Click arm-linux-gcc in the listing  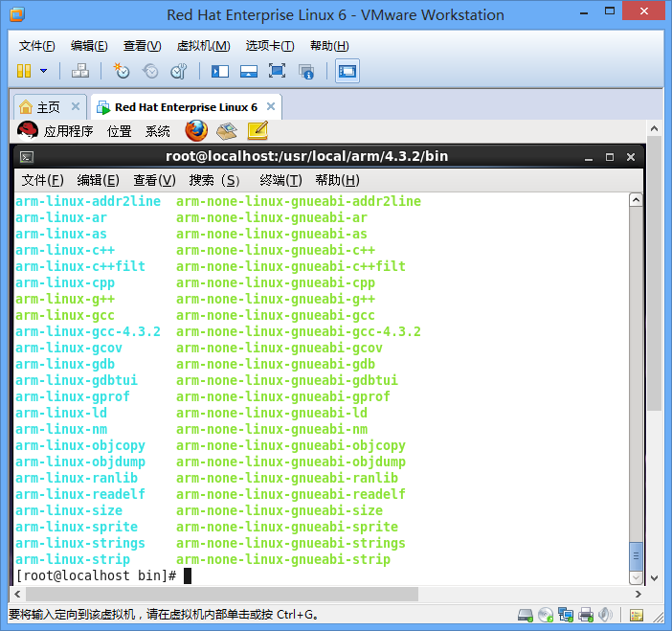pos(65,316)
